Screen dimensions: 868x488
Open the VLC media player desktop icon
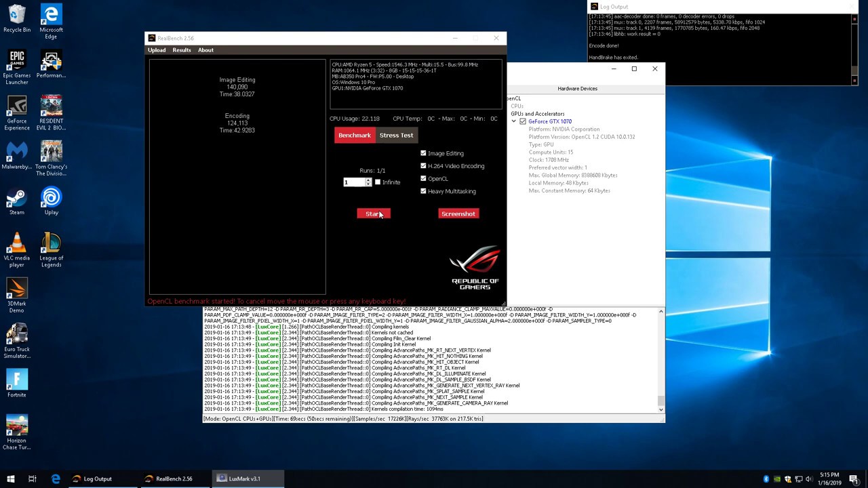[x=17, y=250]
